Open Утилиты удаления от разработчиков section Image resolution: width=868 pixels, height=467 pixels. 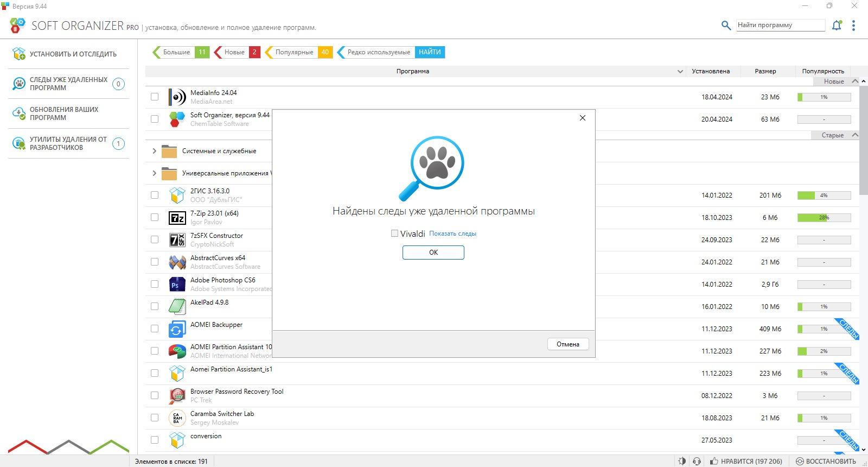point(69,143)
